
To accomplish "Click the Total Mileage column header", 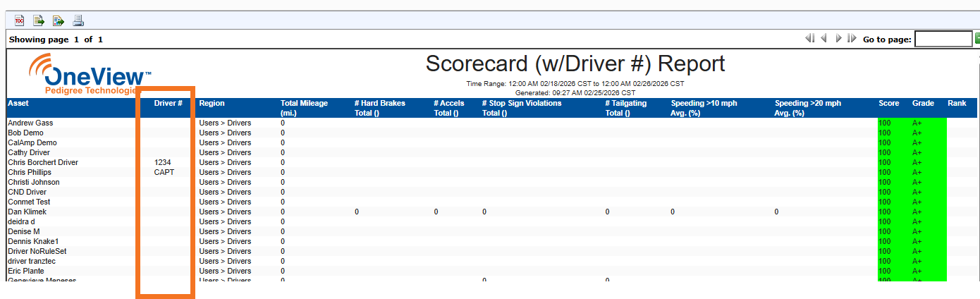I will tap(304, 108).
